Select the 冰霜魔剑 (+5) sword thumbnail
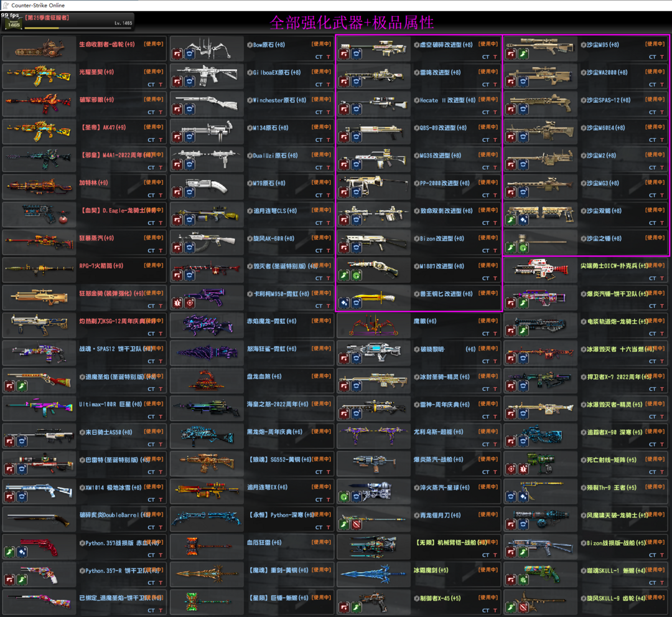The width and height of the screenshot is (672, 617). (x=374, y=574)
